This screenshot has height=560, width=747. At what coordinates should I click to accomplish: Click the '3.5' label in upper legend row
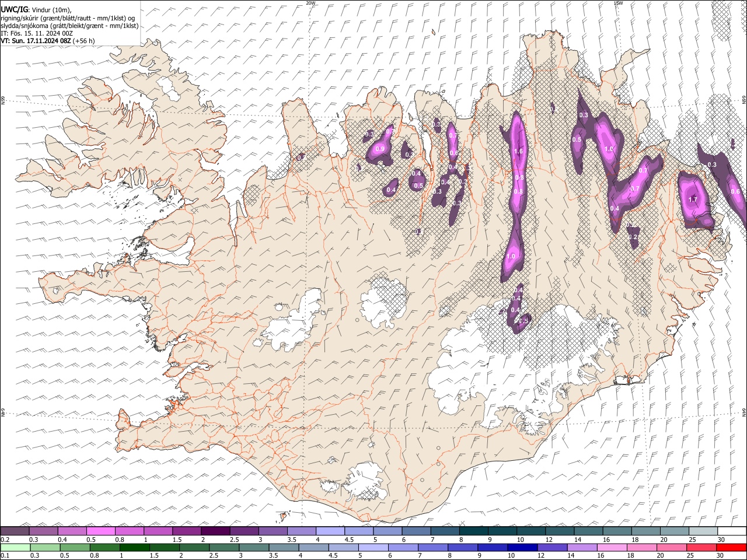(292, 540)
